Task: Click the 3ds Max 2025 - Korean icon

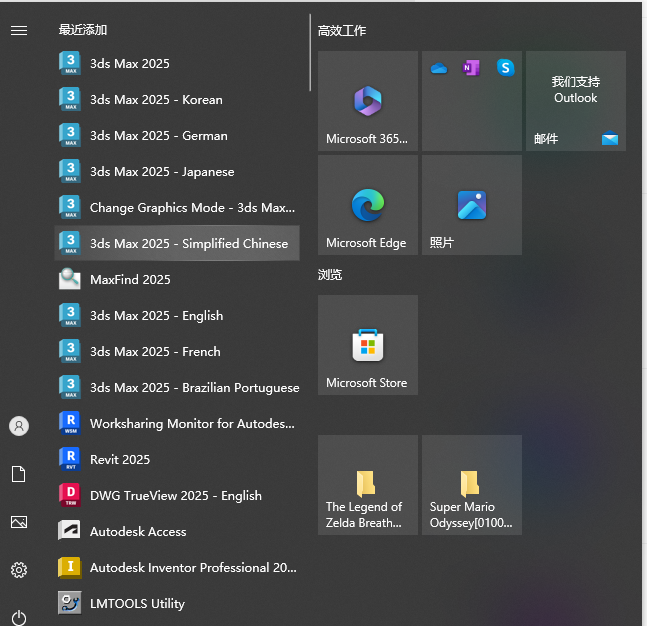Action: [x=70, y=99]
